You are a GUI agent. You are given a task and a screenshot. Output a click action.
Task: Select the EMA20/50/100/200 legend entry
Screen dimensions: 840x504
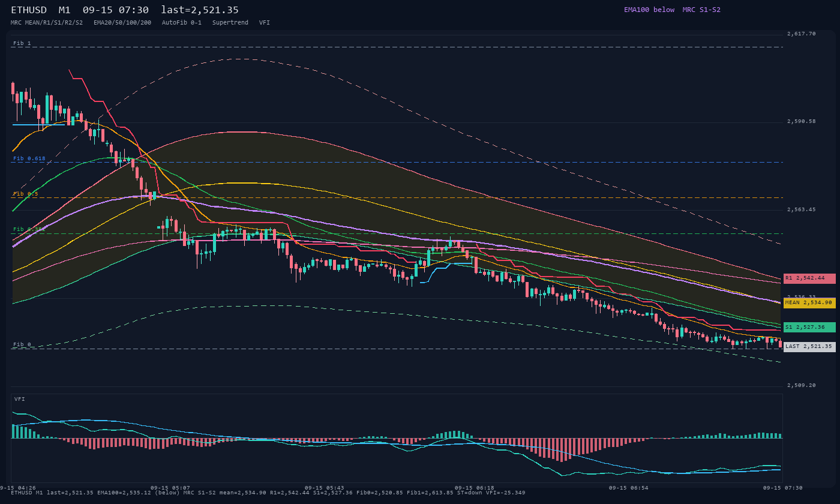click(x=122, y=22)
